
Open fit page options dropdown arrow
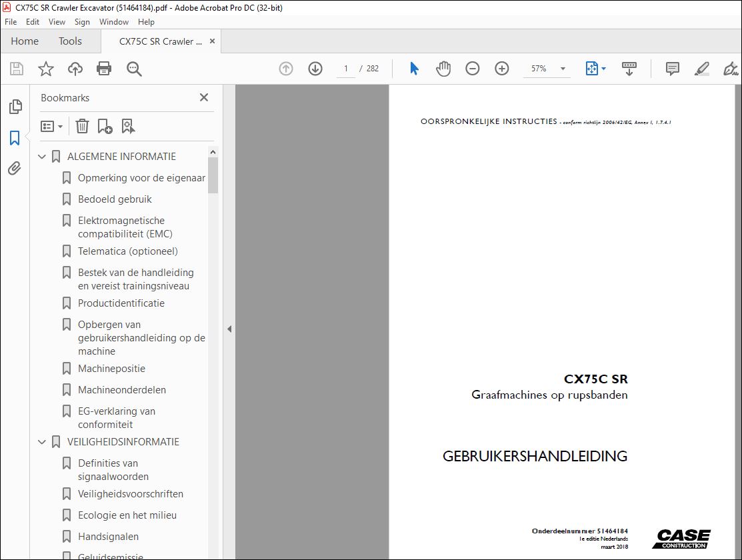click(604, 69)
